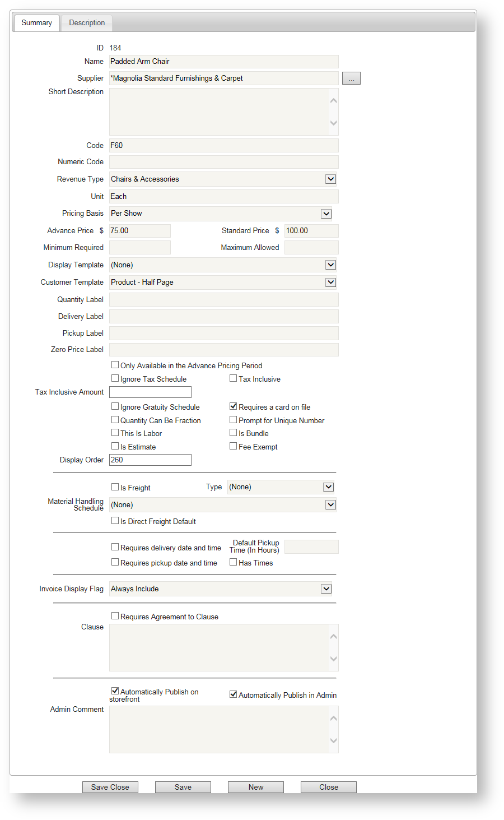Click the Code field showing F60

point(224,146)
